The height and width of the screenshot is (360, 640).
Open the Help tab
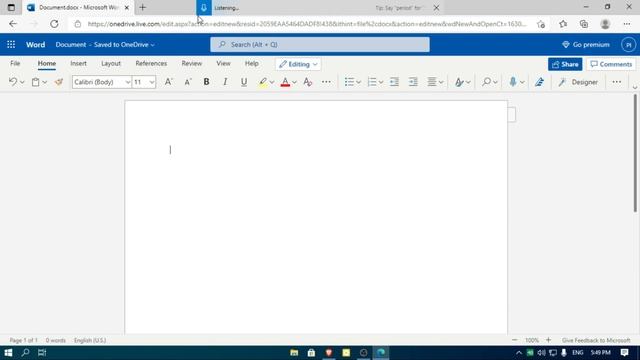(x=251, y=64)
